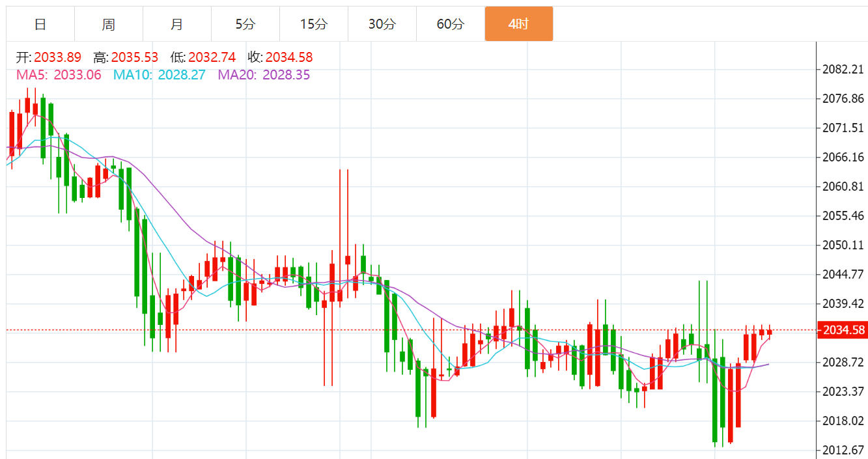This screenshot has height=459, width=868.
Task: Click the red current price tag 2034.58
Action: (x=844, y=330)
